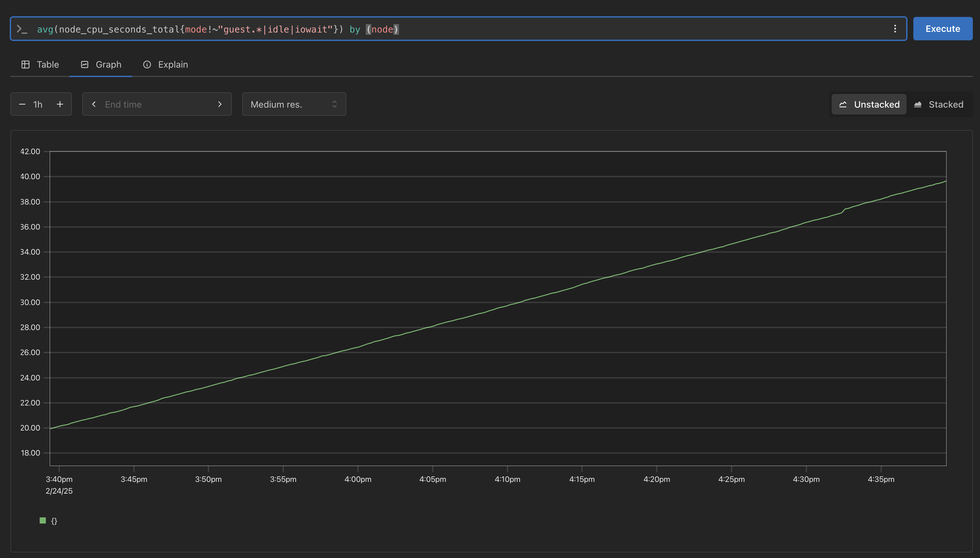Select the Graph tab
980x558 pixels.
point(101,64)
